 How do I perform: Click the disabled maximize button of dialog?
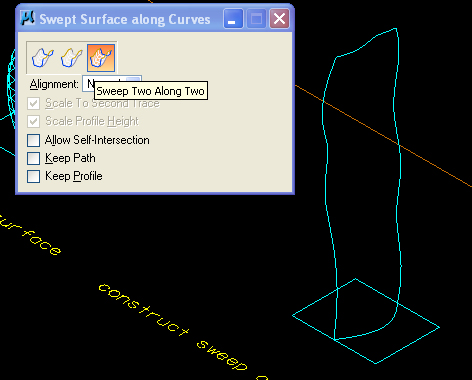[256, 19]
